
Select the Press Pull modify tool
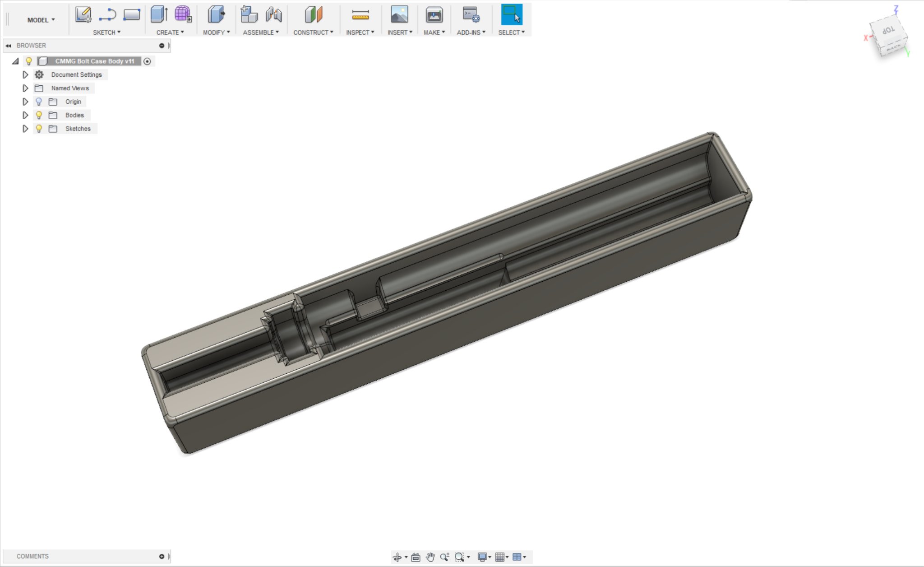(217, 14)
